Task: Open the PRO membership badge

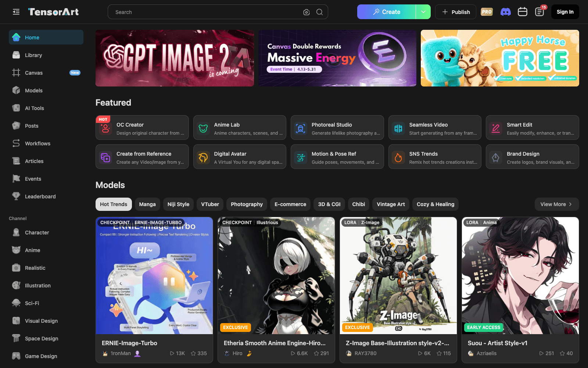Action: (x=487, y=12)
